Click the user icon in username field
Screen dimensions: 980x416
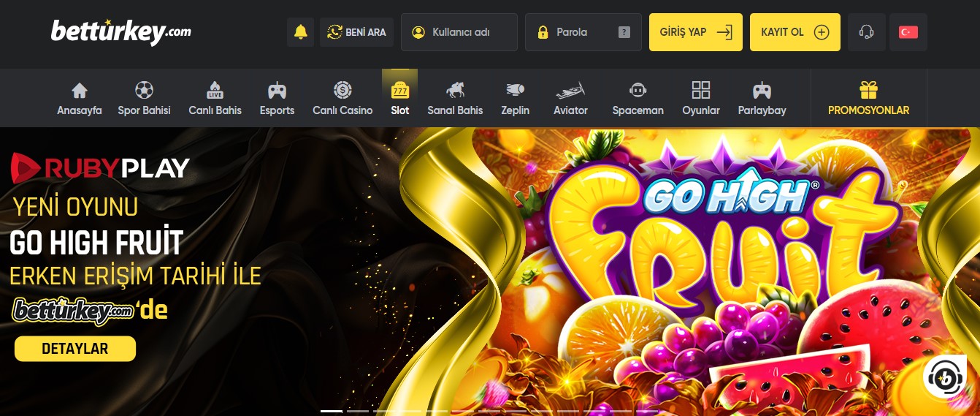pyautogui.click(x=418, y=32)
